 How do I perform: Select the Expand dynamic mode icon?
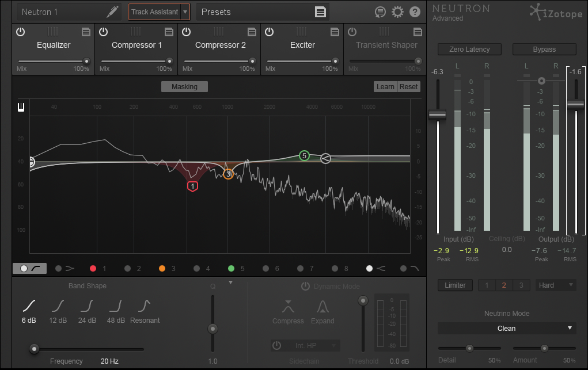323,307
